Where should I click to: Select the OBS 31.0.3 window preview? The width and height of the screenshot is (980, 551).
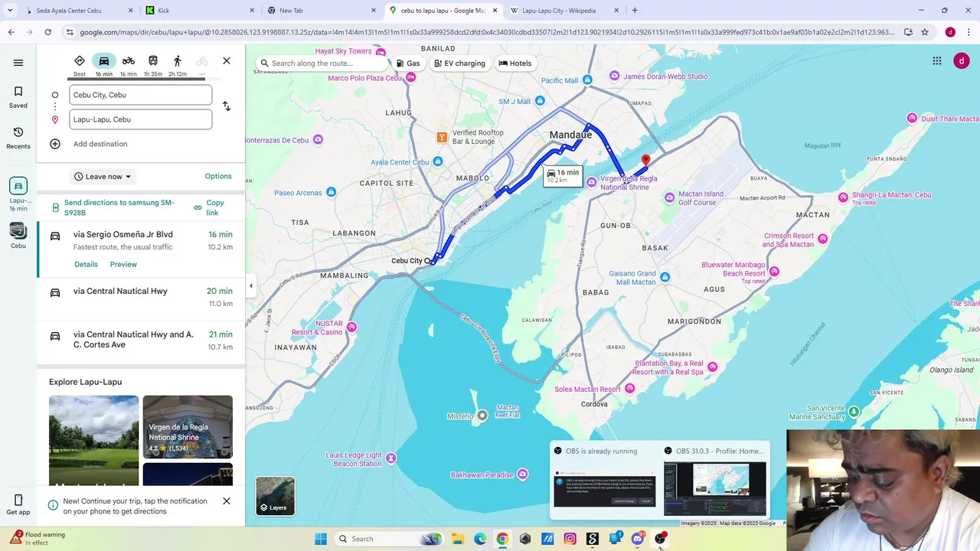point(715,481)
